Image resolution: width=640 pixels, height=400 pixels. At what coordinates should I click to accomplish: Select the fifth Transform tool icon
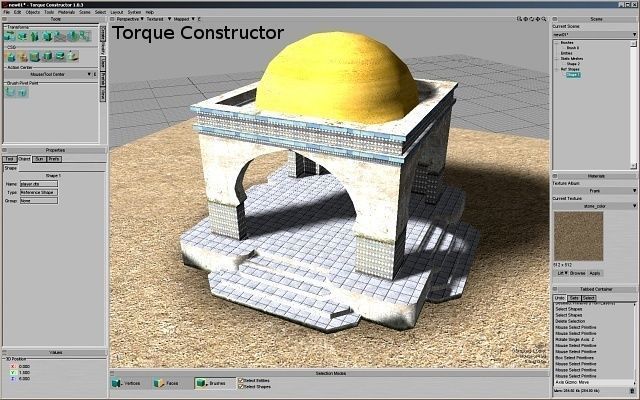[x=60, y=36]
